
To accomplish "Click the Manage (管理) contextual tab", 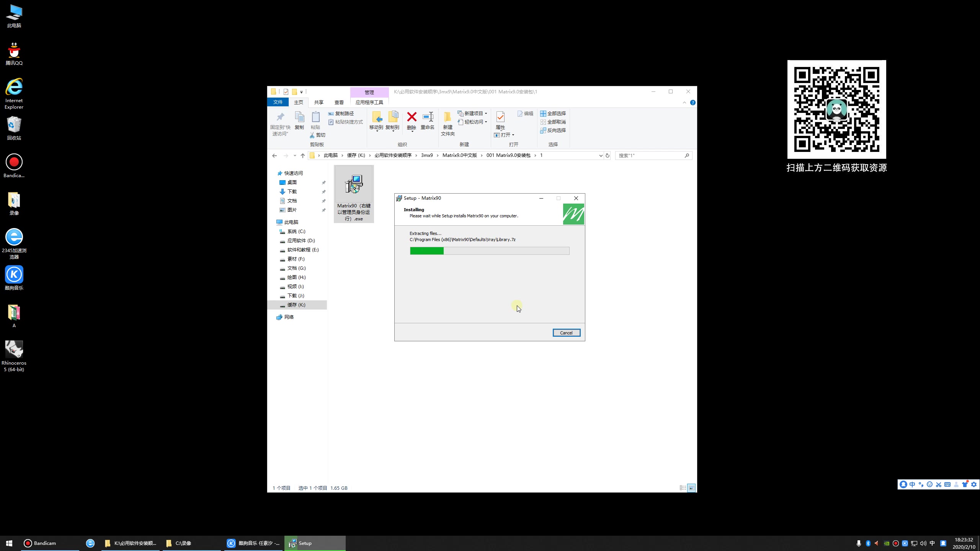I will [369, 92].
